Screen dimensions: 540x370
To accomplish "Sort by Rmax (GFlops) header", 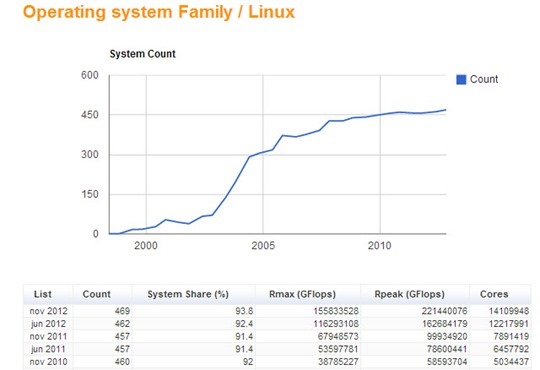I will coord(302,294).
